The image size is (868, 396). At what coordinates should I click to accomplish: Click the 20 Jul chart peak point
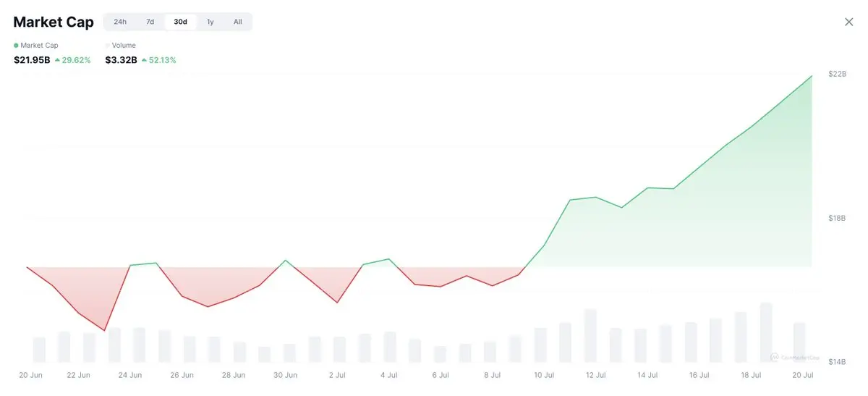(x=812, y=75)
